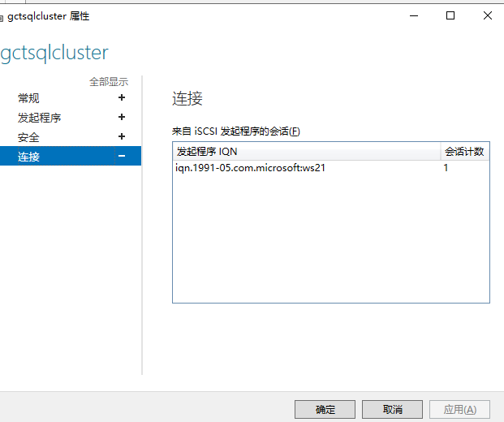Sort by the 发起程序 IQN column header
The width and height of the screenshot is (504, 422).
[307, 152]
